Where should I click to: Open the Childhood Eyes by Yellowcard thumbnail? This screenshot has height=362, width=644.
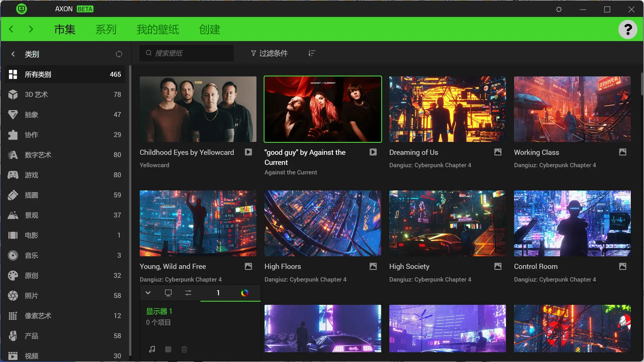(198, 109)
